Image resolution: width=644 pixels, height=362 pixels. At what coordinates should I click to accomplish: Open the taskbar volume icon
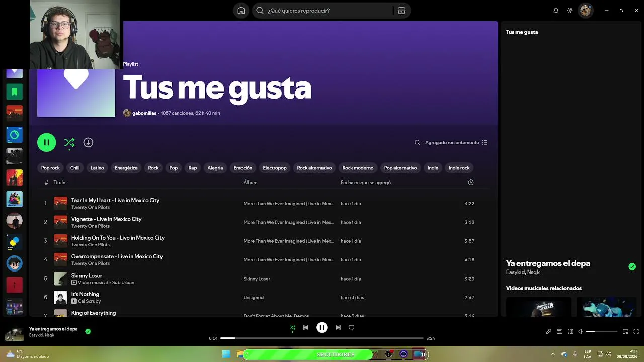click(x=609, y=354)
